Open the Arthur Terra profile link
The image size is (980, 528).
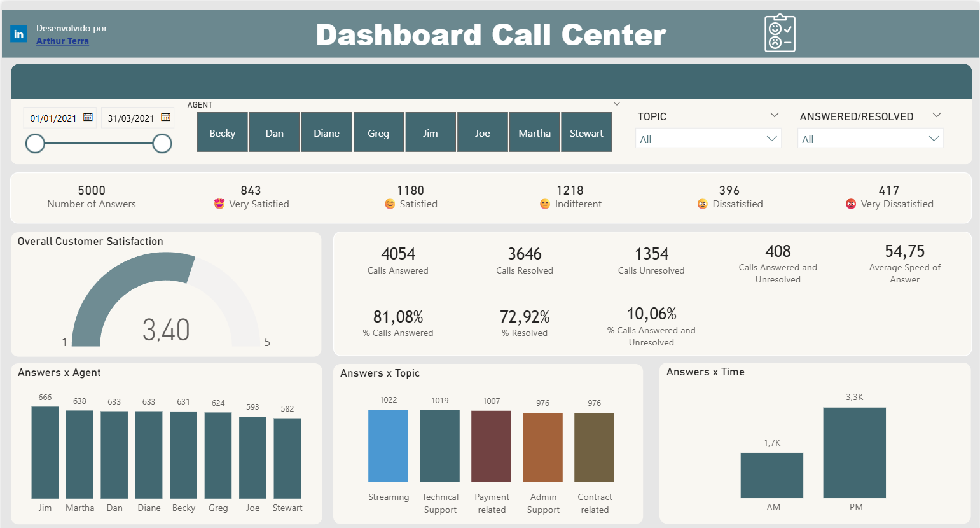[x=62, y=41]
